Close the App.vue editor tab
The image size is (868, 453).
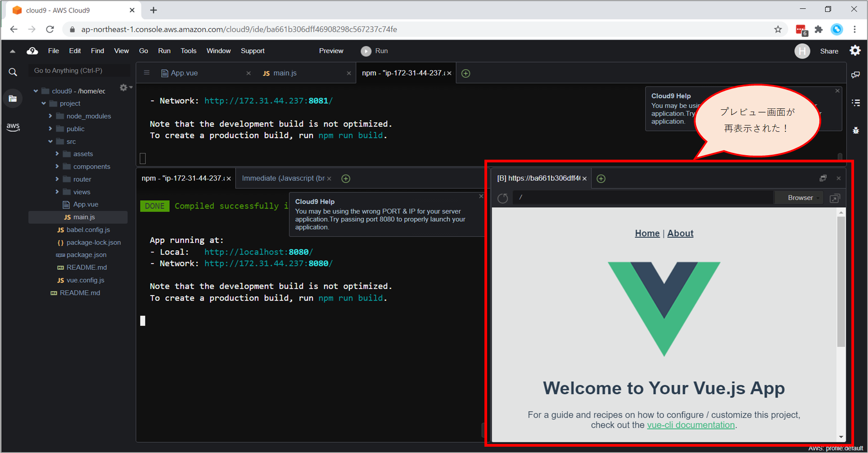[249, 73]
